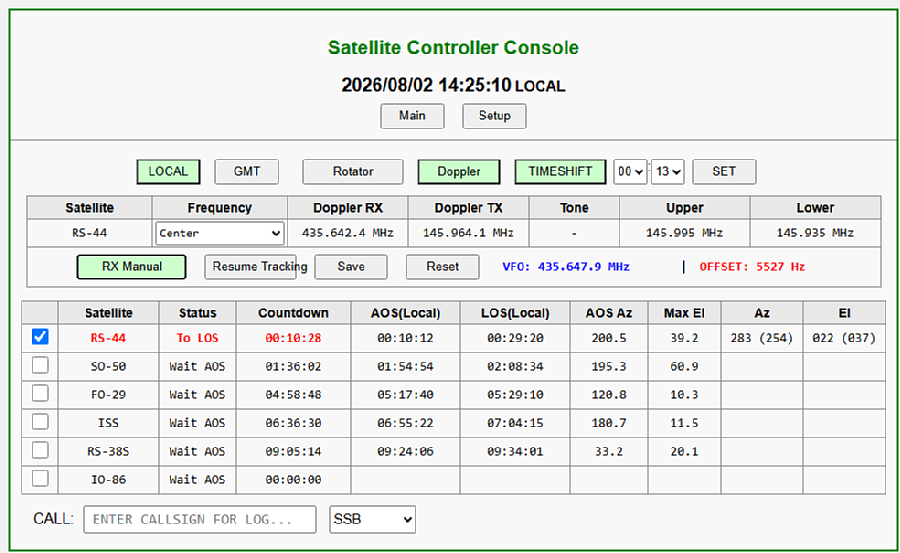Click the IO-86 satellite name
This screenshot has height=553, width=900.
[x=108, y=480]
